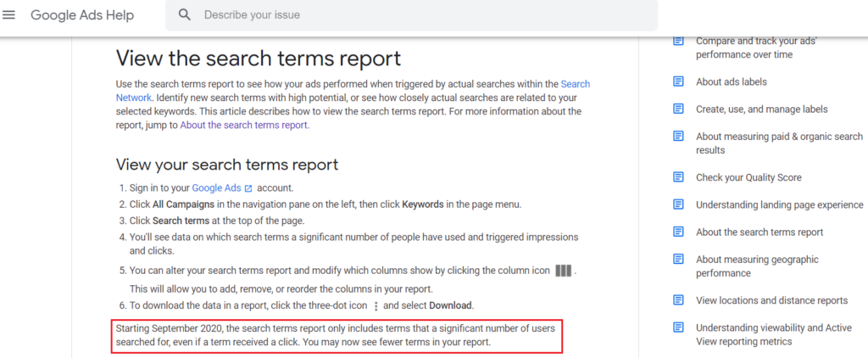Open "Check your Quality Score" article
868x358 pixels.
(748, 177)
